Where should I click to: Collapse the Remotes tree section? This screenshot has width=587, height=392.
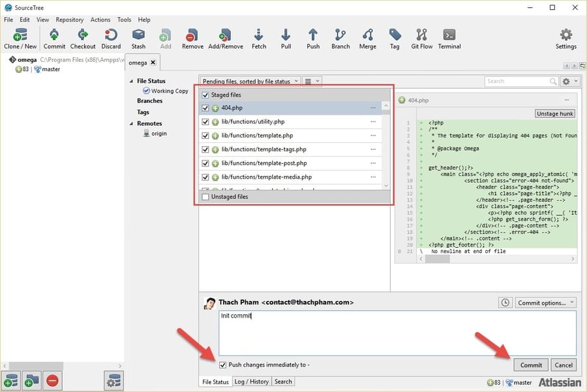(131, 123)
